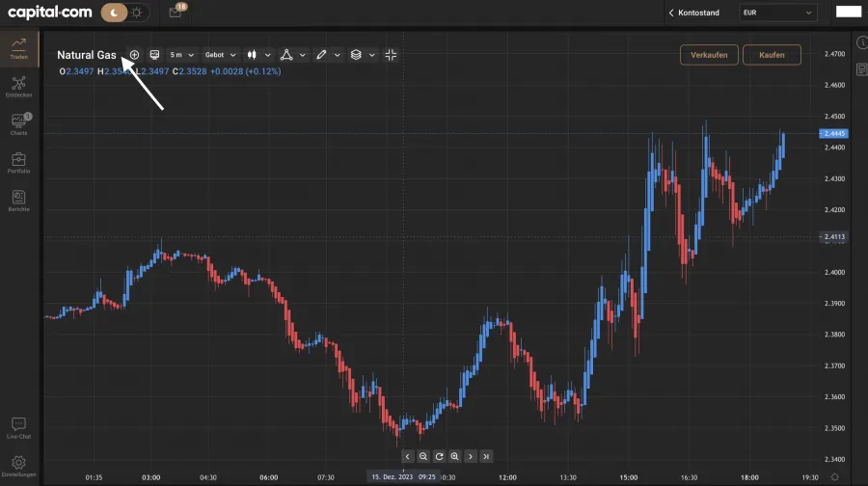
Task: Open the Traden section in sidebar
Action: 19,49
